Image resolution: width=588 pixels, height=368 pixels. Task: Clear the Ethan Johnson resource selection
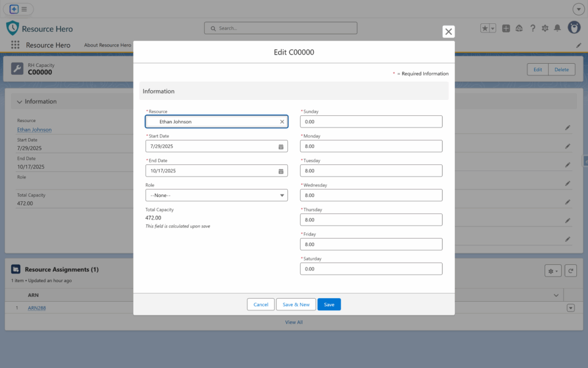pos(282,121)
